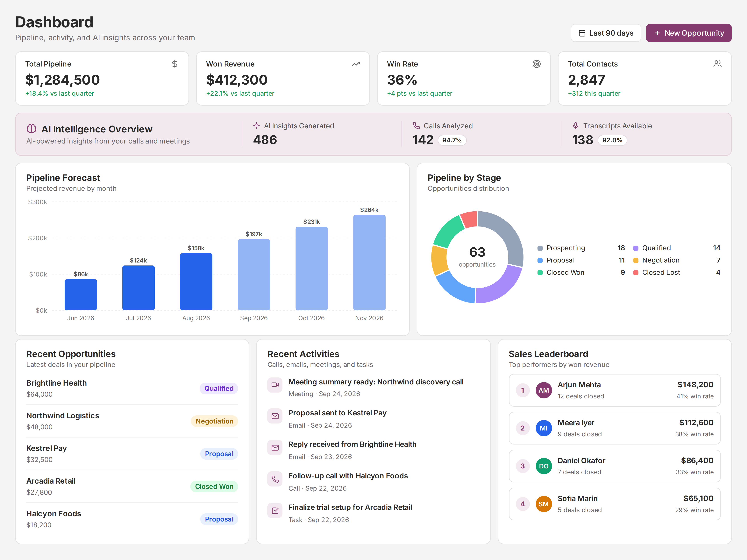Click rank badge 1 in Sales Leaderboard
Viewport: 747px width, 560px height.
523,390
